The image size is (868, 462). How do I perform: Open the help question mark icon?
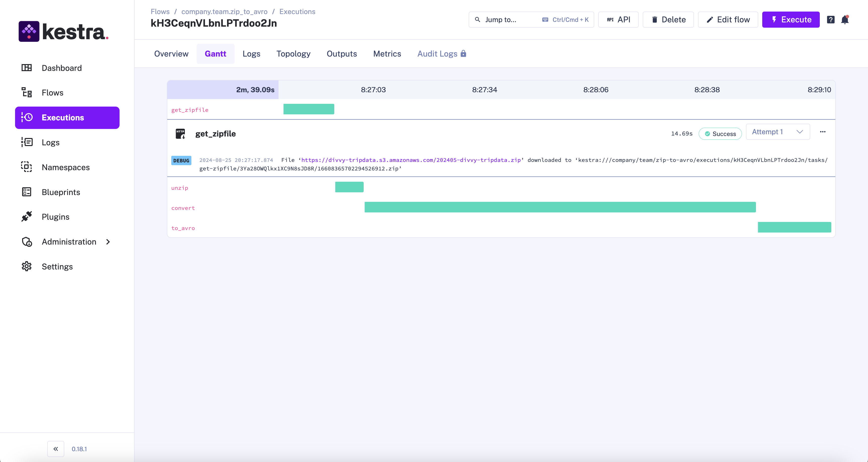click(831, 20)
